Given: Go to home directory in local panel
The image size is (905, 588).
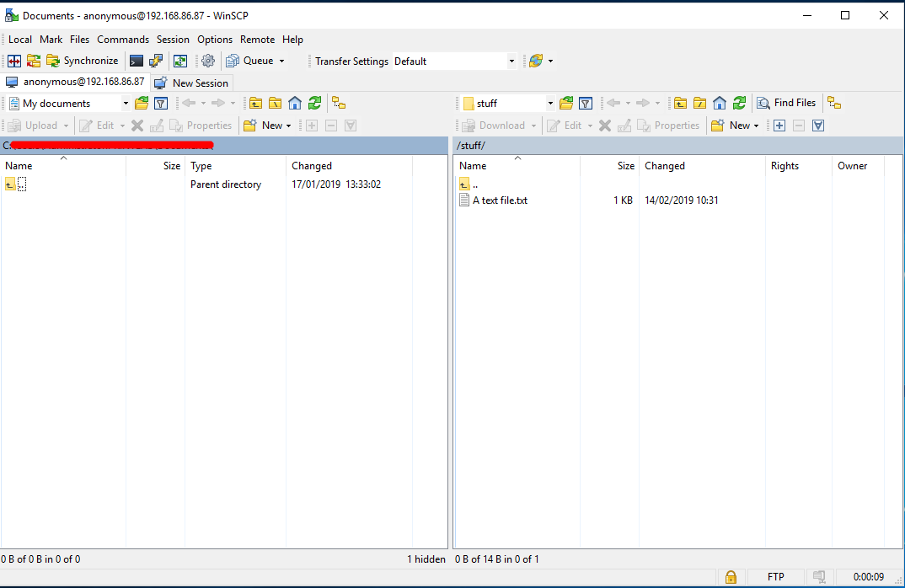Looking at the screenshot, I should click(295, 104).
